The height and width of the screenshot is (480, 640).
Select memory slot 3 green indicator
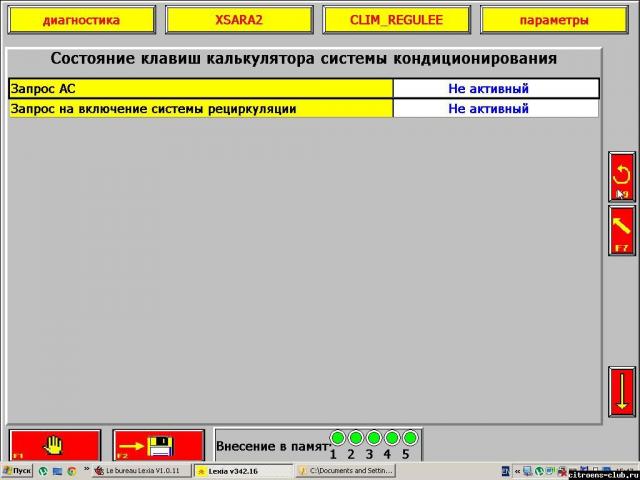(374, 438)
